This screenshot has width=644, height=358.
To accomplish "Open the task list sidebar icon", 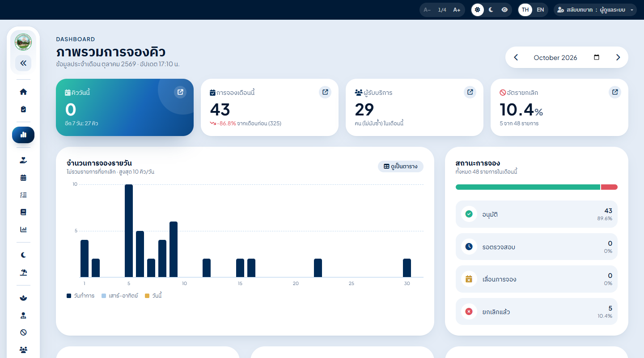I will (x=23, y=195).
